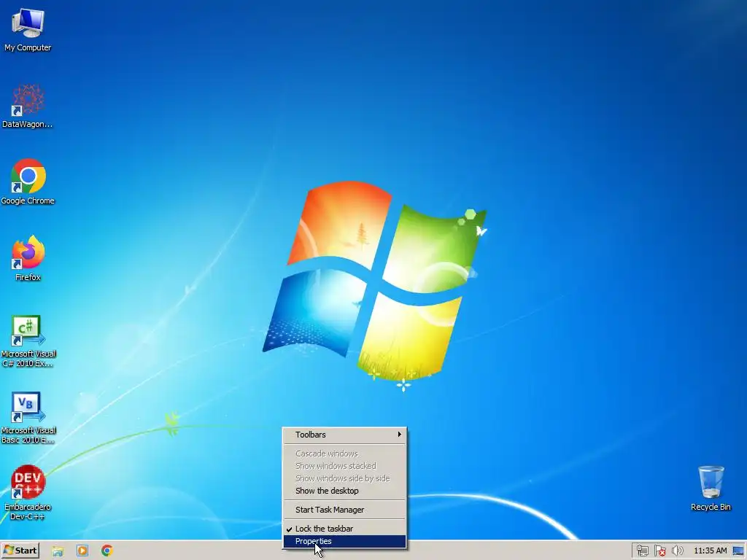This screenshot has height=560, width=747.
Task: Click the volume speaker tray icon
Action: [677, 551]
